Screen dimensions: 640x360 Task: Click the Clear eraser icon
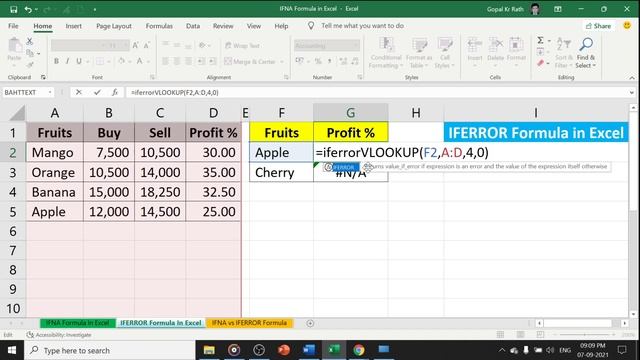(x=541, y=63)
